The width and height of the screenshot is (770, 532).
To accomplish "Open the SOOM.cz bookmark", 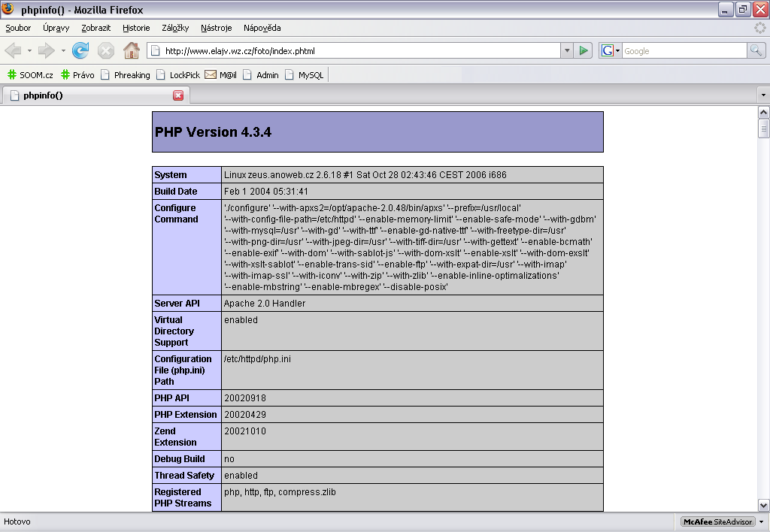I will tap(30, 75).
